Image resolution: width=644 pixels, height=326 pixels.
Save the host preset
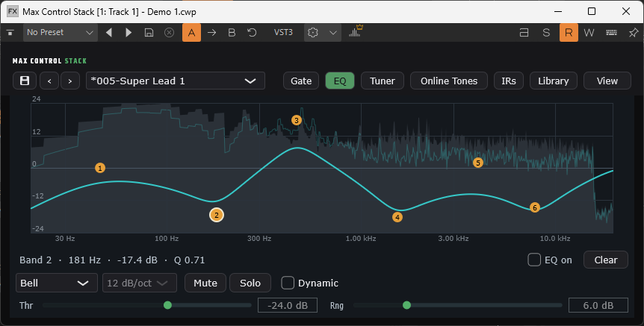[149, 32]
